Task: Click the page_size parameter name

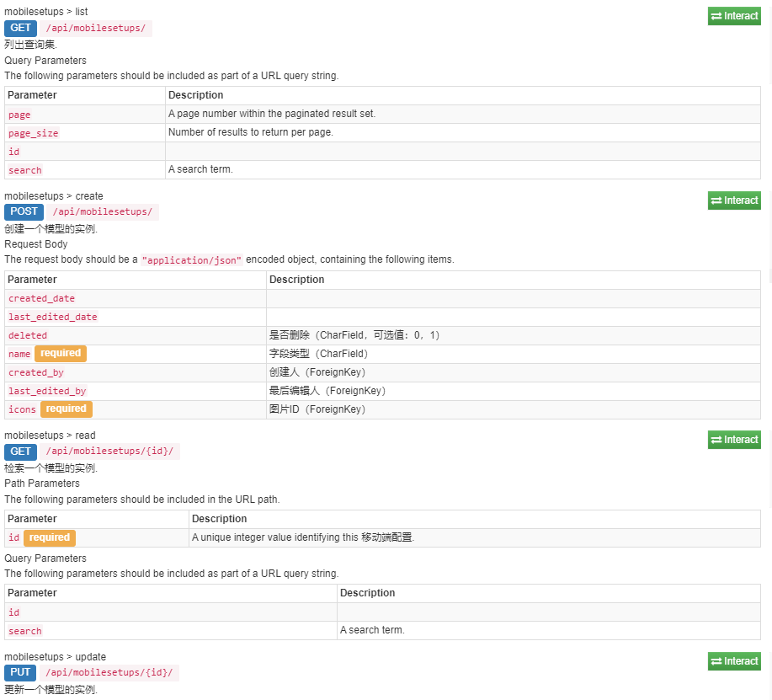Action: (x=34, y=133)
